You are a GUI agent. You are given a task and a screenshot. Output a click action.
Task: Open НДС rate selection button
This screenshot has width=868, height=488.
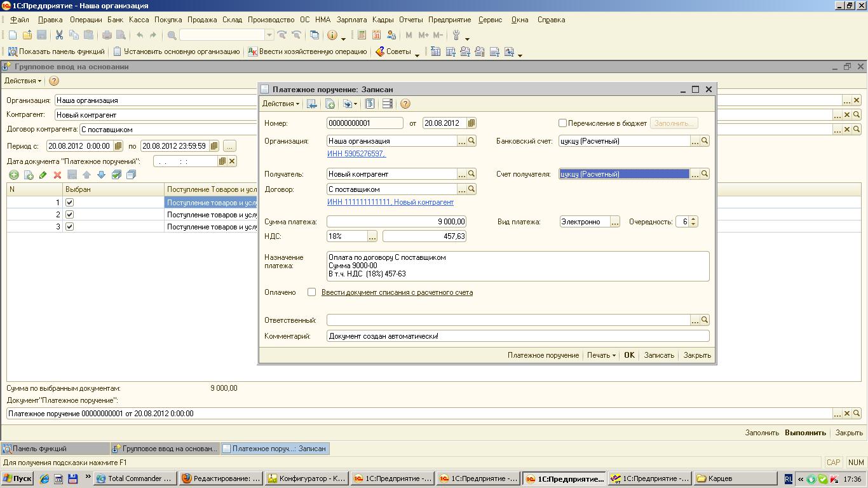[x=372, y=236]
